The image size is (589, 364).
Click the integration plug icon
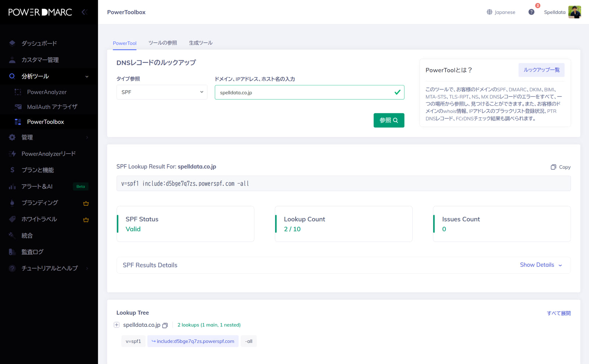tap(12, 235)
